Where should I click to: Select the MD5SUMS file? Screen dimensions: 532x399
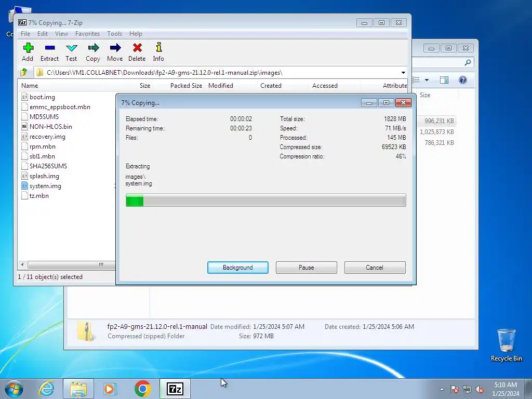pos(44,117)
